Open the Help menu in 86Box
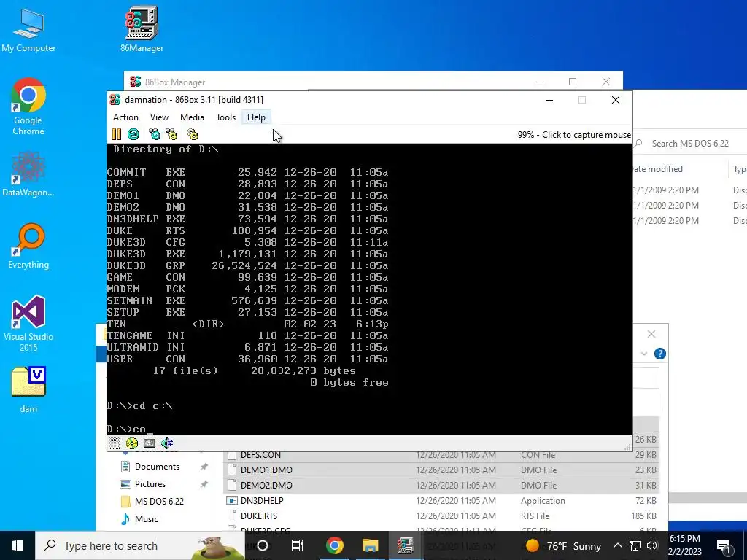 point(256,117)
